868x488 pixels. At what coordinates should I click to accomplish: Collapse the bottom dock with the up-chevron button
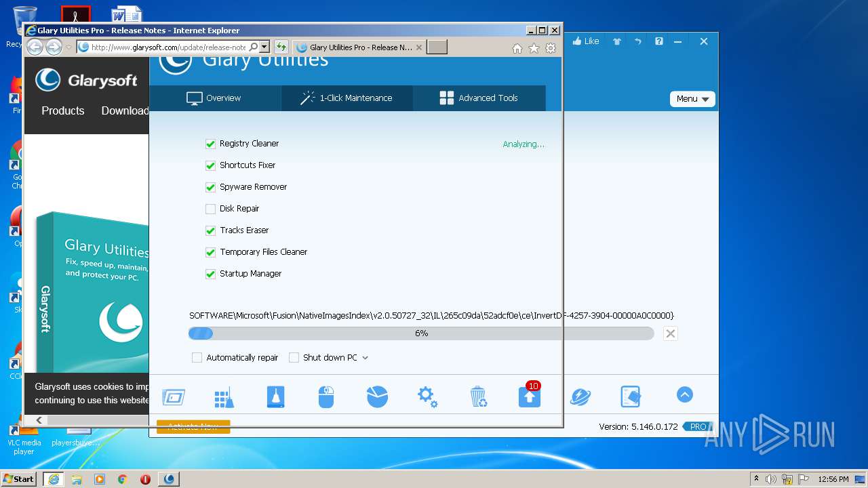pos(685,394)
